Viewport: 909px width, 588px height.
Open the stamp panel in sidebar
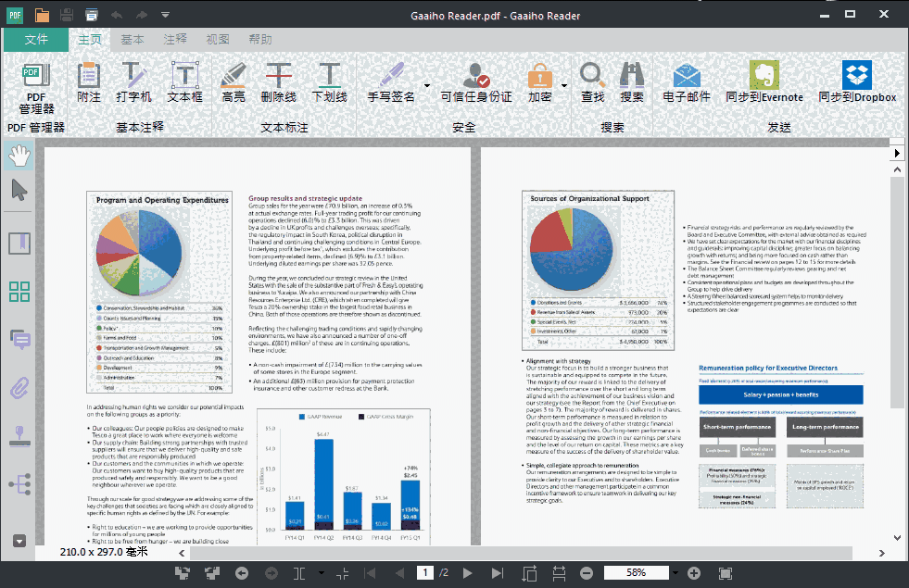tap(19, 436)
